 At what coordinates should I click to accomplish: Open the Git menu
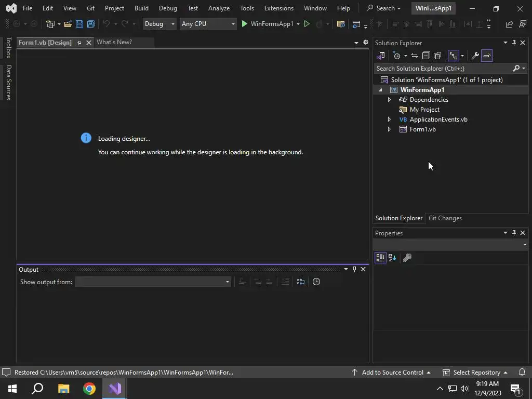click(90, 8)
